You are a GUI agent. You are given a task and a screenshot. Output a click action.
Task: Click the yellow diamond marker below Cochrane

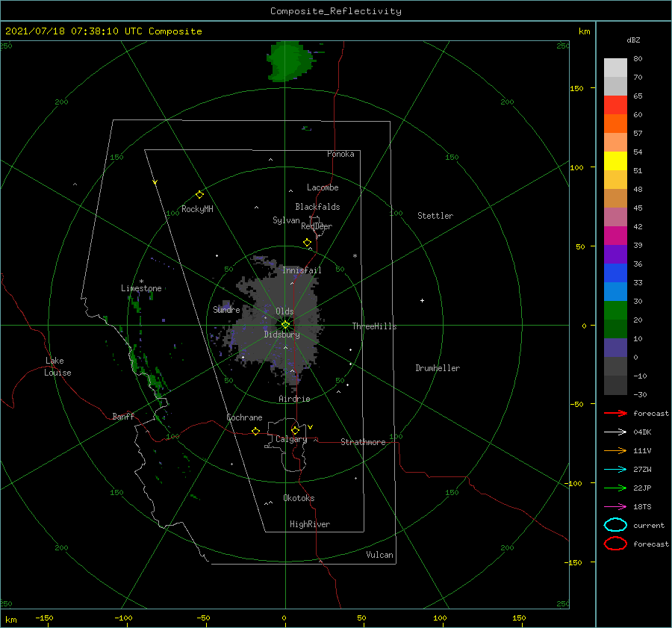tap(256, 431)
